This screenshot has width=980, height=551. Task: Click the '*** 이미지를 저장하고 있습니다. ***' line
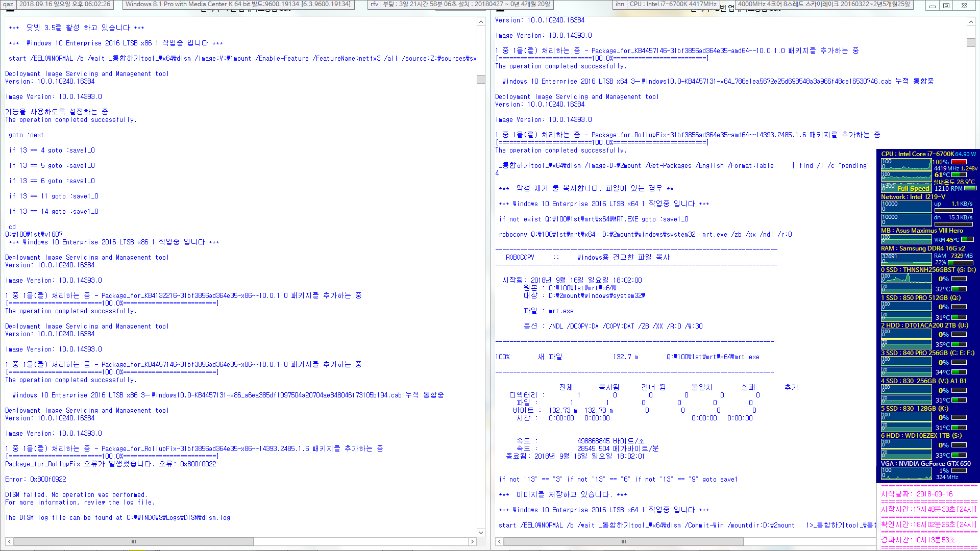tap(563, 494)
